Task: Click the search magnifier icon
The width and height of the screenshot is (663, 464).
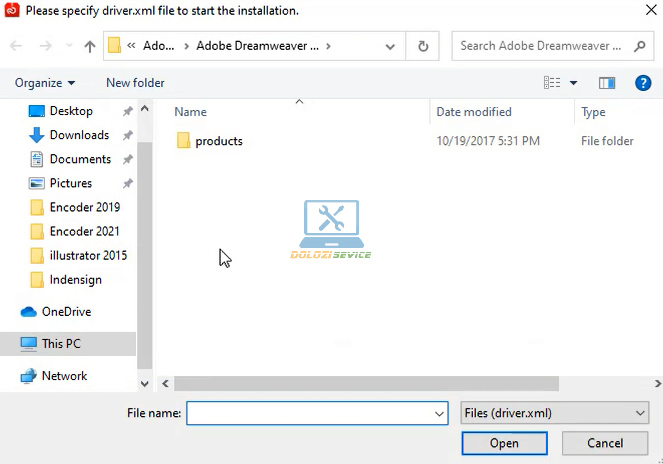Action: click(640, 46)
